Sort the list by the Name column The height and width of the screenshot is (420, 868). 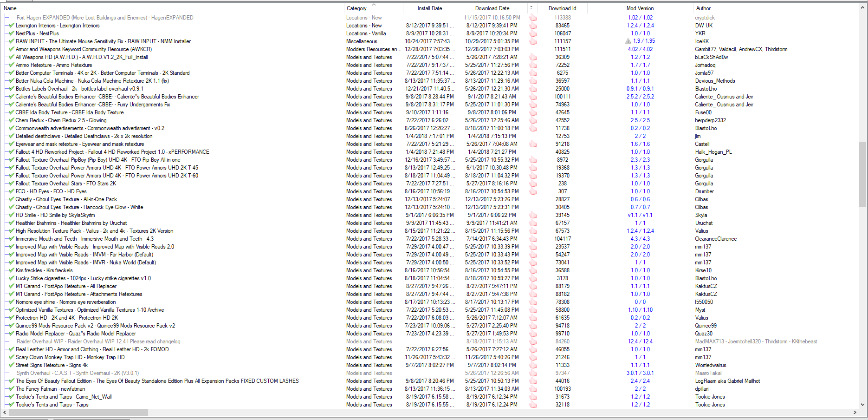[172, 8]
